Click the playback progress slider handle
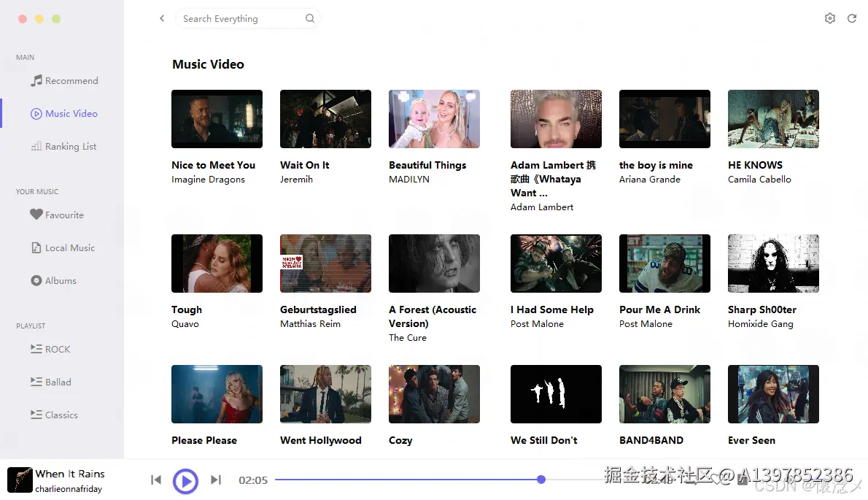Viewport: 868px width, 500px height. click(x=541, y=480)
